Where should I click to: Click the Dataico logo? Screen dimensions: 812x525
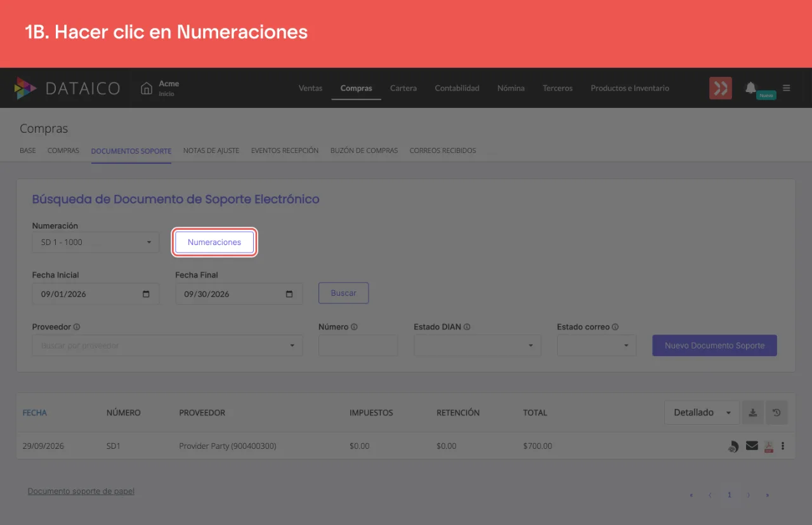(67, 88)
